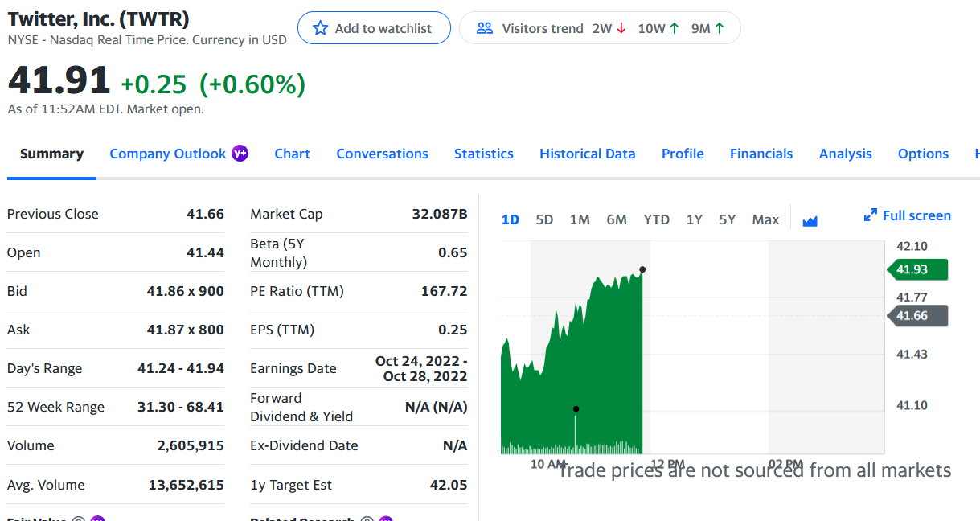This screenshot has height=521, width=980.
Task: Click the Beta (5Y Monthly) label
Action: coord(279,252)
